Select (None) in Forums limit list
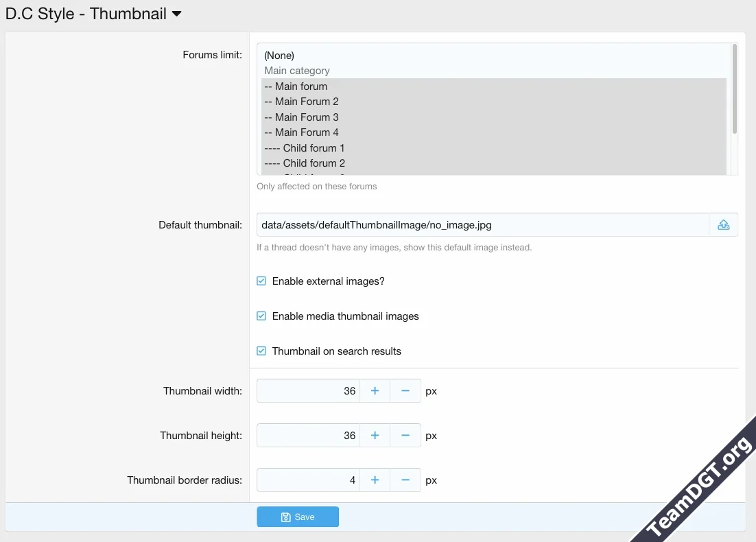The height and width of the screenshot is (542, 756). [x=279, y=56]
